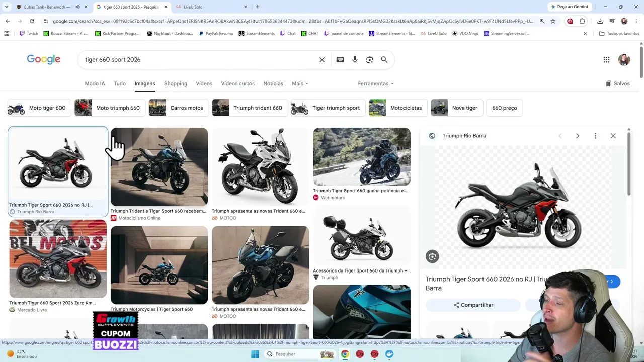Search by image with the Lens icon
644x362 pixels.
click(370, 60)
